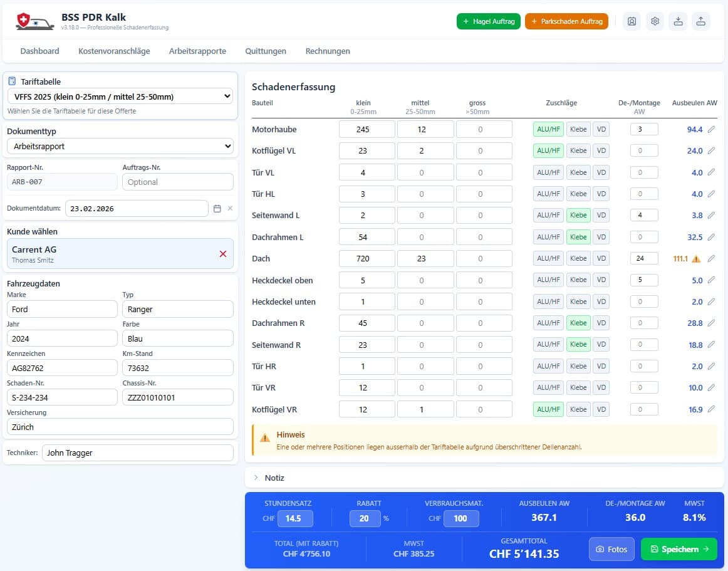Click the warning triangle in Dach row
The width and height of the screenshot is (728, 571).
[x=696, y=259]
